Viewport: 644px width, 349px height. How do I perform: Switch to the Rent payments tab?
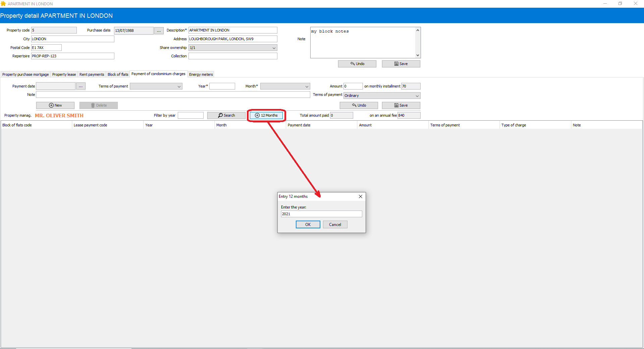[x=92, y=74]
